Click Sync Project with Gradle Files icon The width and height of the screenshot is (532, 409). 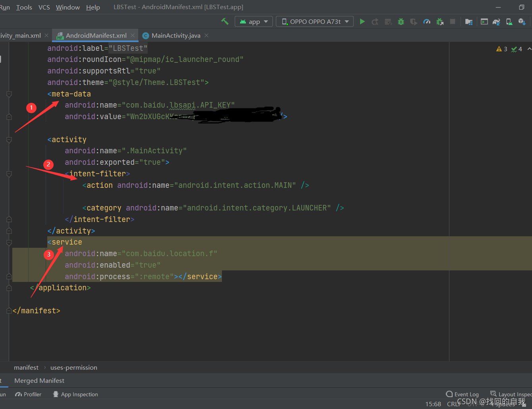(x=496, y=21)
